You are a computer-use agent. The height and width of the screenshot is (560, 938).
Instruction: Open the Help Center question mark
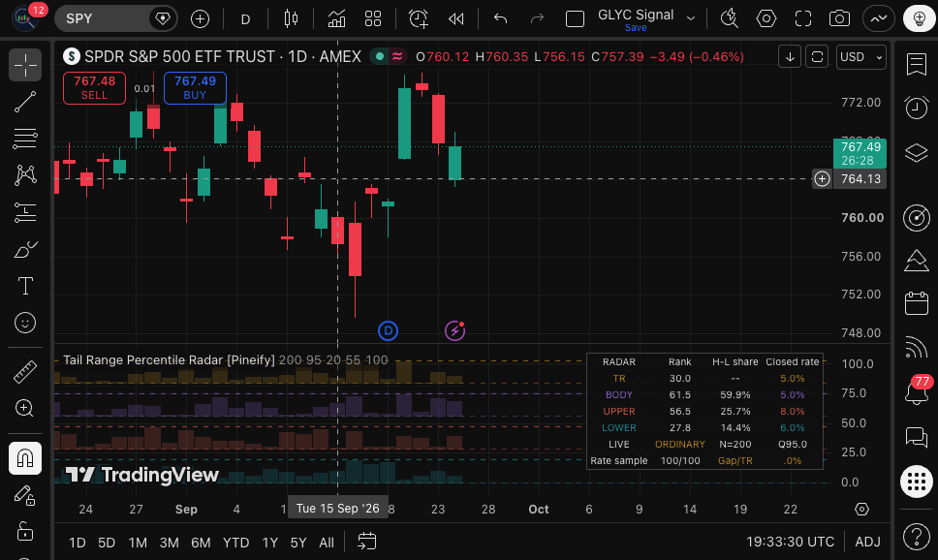tap(917, 536)
